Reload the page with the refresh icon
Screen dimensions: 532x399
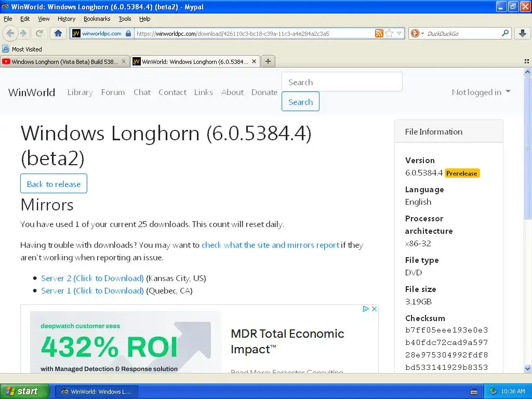(x=39, y=33)
